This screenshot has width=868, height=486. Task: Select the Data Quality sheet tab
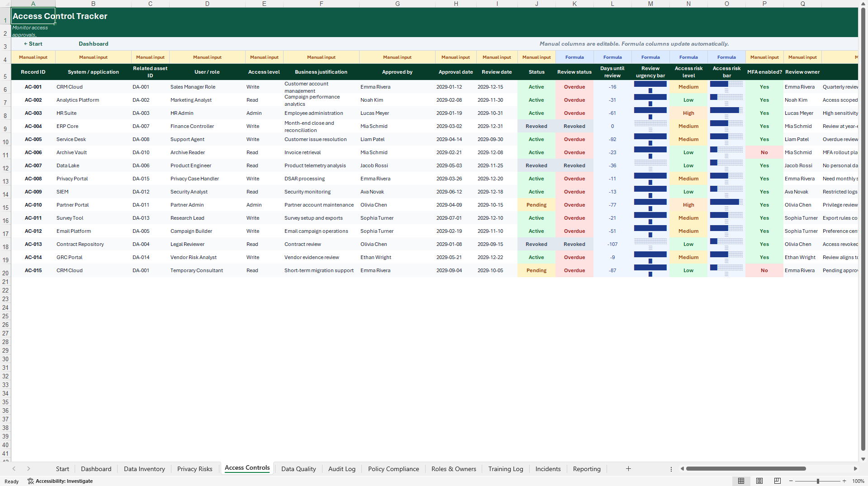[x=299, y=469]
